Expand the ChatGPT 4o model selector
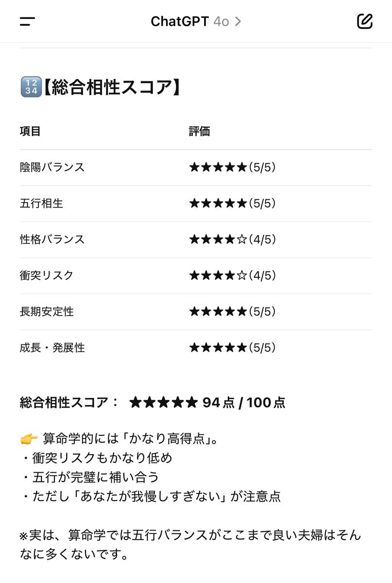This screenshot has height=583, width=392. pos(196,21)
